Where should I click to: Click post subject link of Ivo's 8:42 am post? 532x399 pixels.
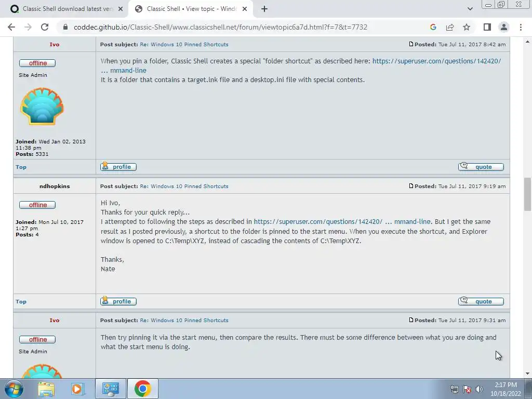[x=184, y=45]
